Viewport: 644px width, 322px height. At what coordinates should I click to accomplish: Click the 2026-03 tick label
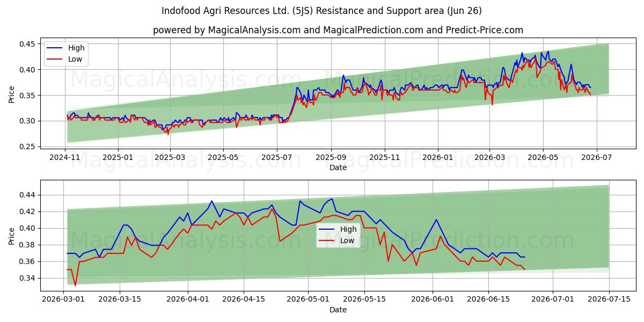pos(489,157)
